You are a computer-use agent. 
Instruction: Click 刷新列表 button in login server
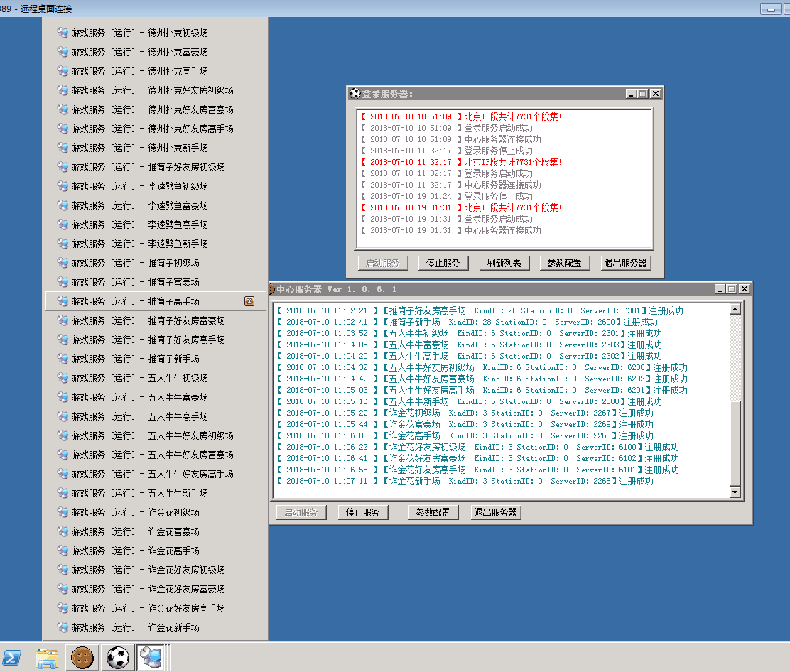tap(504, 263)
